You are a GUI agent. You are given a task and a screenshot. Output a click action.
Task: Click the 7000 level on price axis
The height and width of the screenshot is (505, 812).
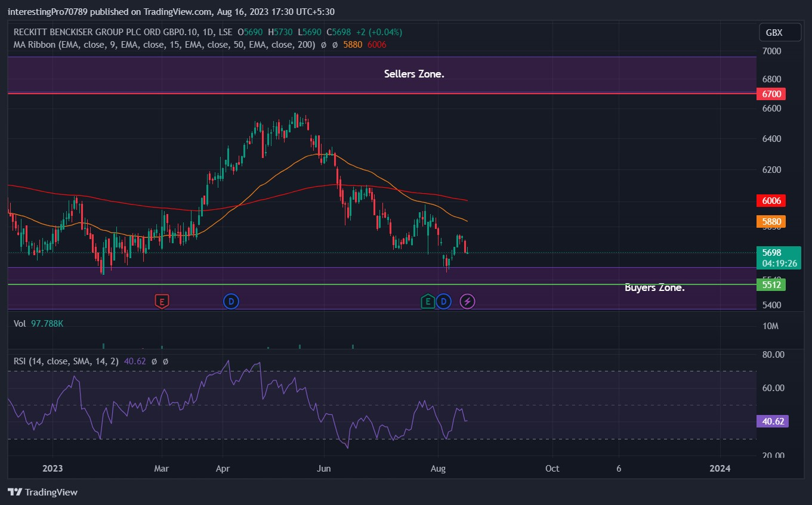click(771, 51)
